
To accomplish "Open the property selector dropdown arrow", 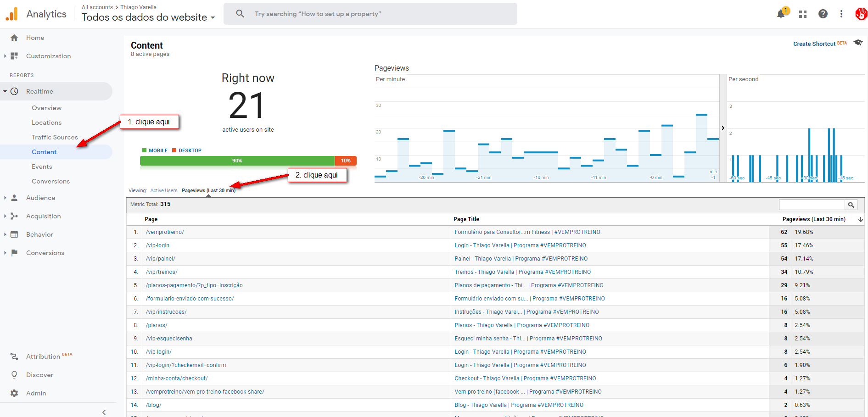I will pyautogui.click(x=213, y=18).
